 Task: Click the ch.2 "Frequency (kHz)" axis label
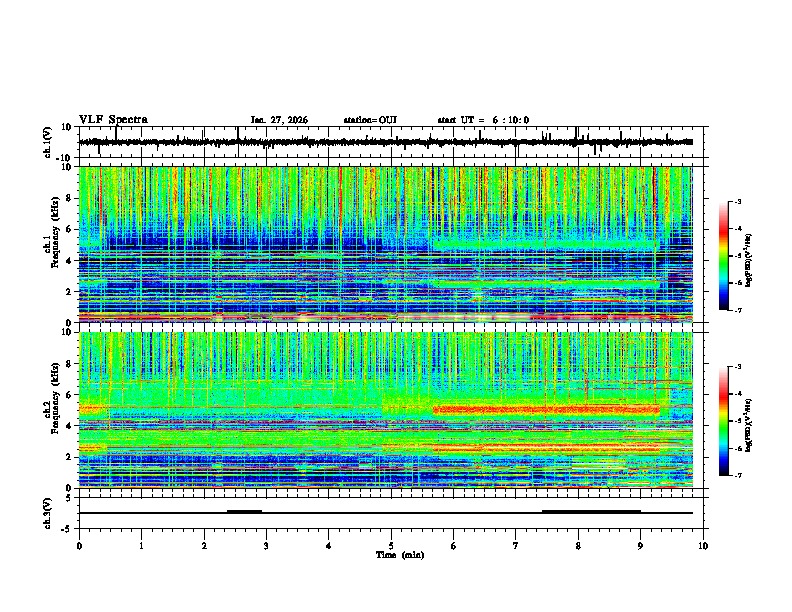(55, 398)
